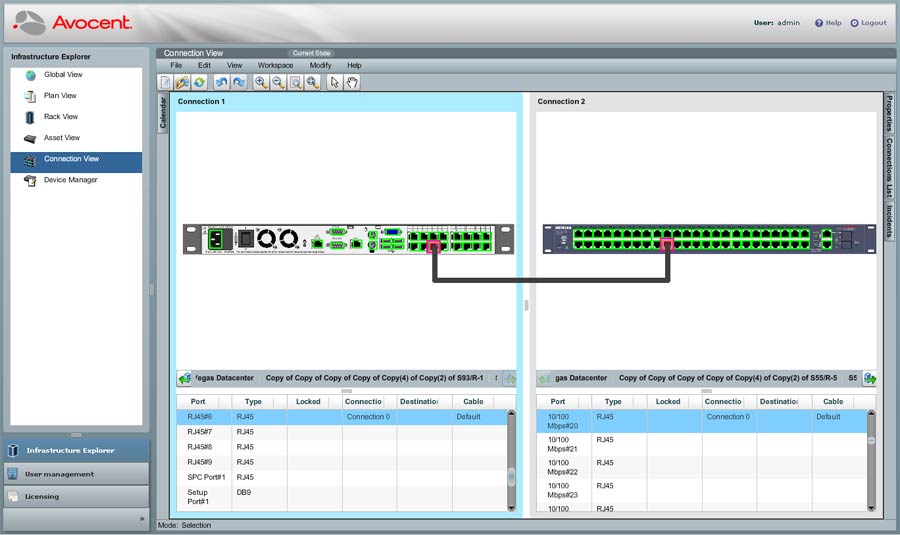900x535 pixels.
Task: Expand the User management section
Action: coord(59,474)
